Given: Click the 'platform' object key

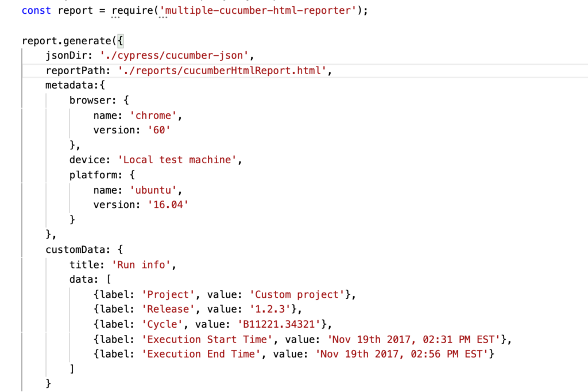Looking at the screenshot, I should click(93, 175).
